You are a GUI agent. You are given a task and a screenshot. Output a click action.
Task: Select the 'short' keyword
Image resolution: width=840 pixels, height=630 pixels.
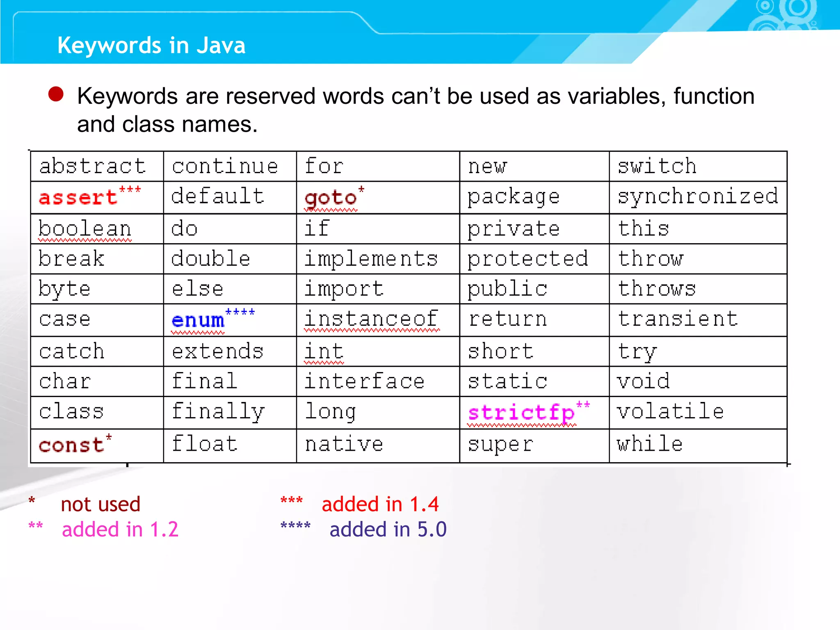tap(500, 351)
